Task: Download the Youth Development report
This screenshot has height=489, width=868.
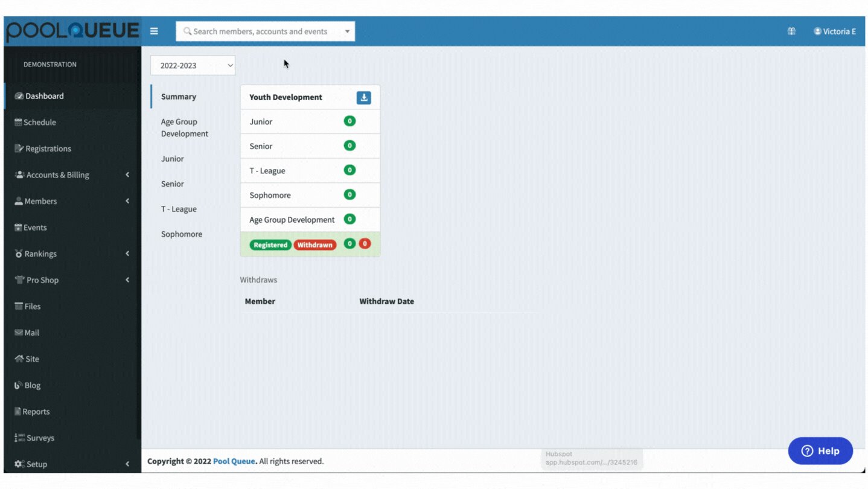Action: point(363,97)
